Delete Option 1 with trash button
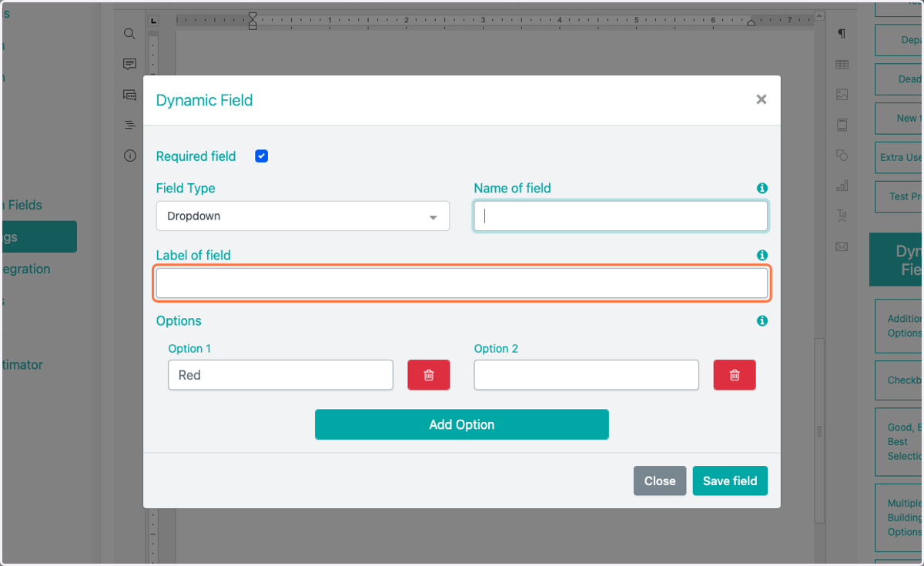 [x=429, y=375]
